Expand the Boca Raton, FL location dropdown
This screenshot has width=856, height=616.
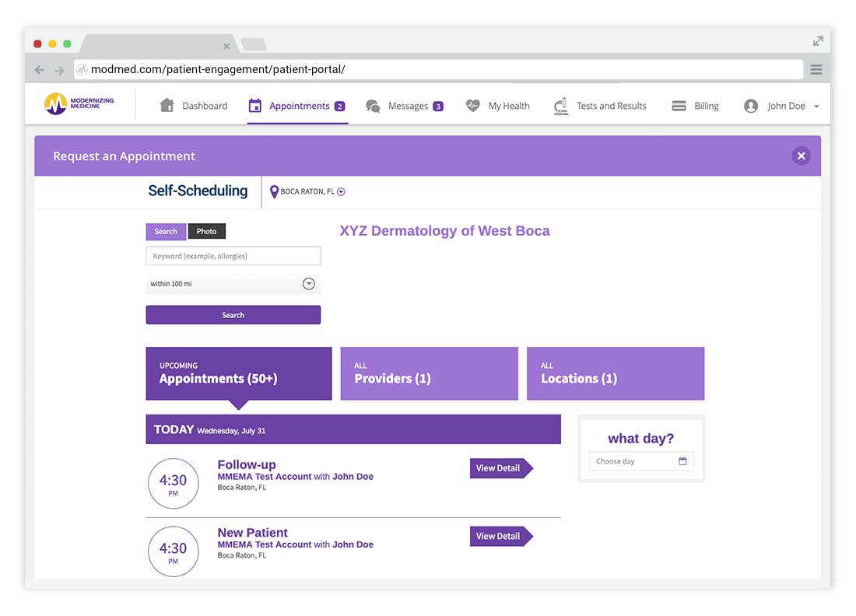coord(341,192)
